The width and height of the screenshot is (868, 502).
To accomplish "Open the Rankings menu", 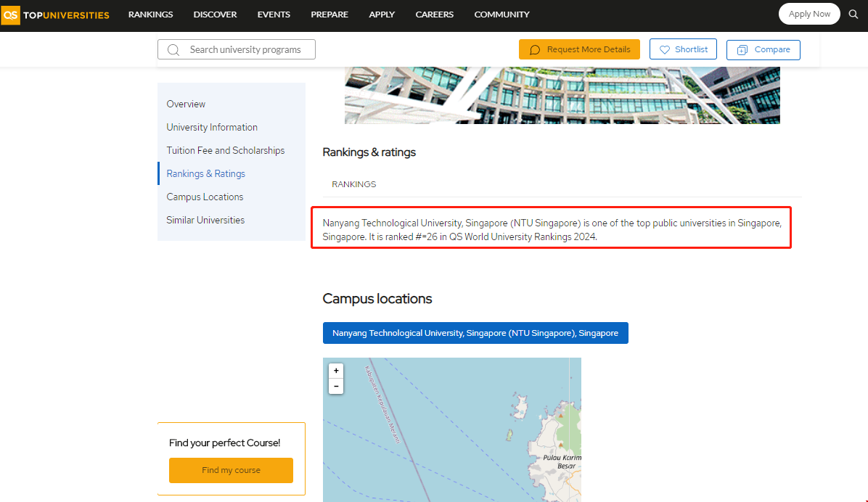I will (x=150, y=15).
